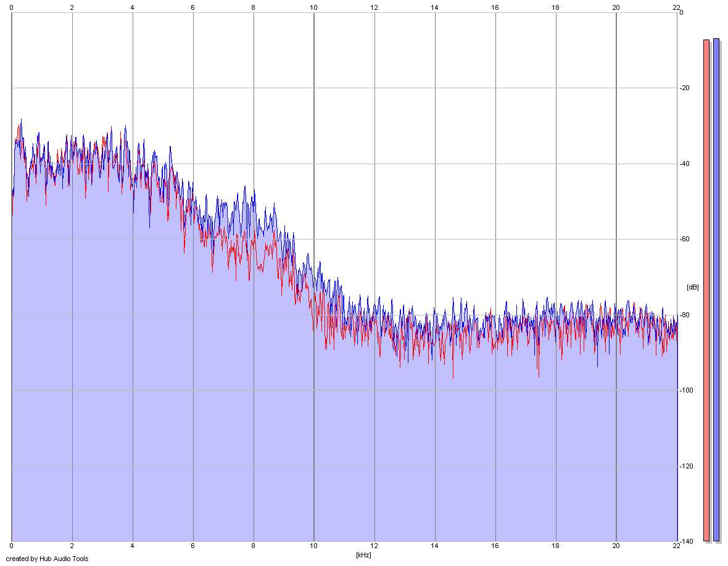The height and width of the screenshot is (566, 728).
Task: Click the -60 dB label on the right axis
Action: (x=685, y=239)
